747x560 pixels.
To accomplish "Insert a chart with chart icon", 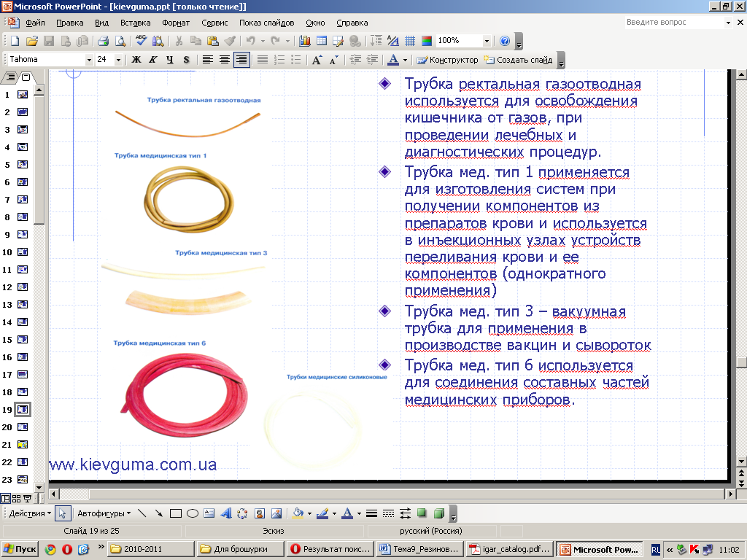I will pos(304,41).
